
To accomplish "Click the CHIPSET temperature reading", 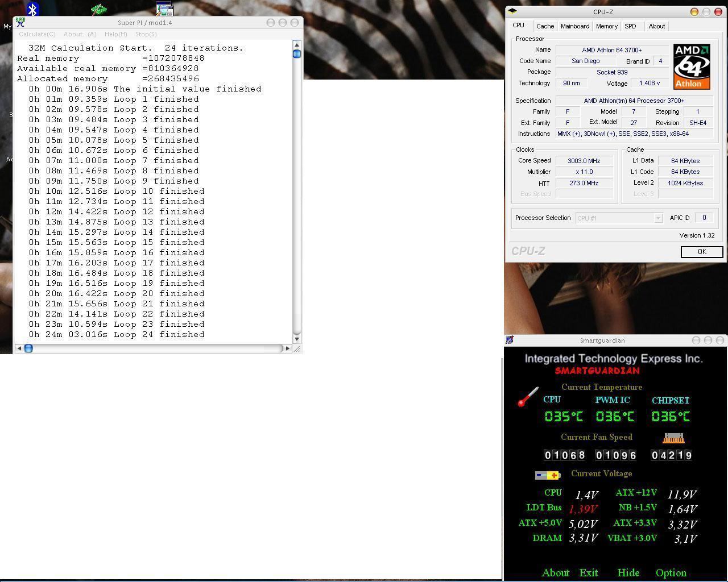I will point(671,417).
